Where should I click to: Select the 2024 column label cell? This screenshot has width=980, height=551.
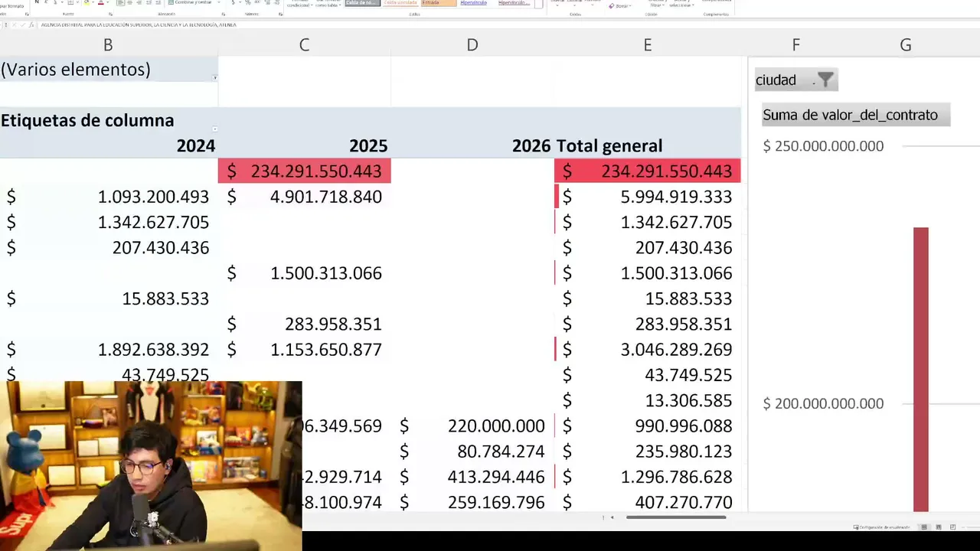click(x=108, y=145)
